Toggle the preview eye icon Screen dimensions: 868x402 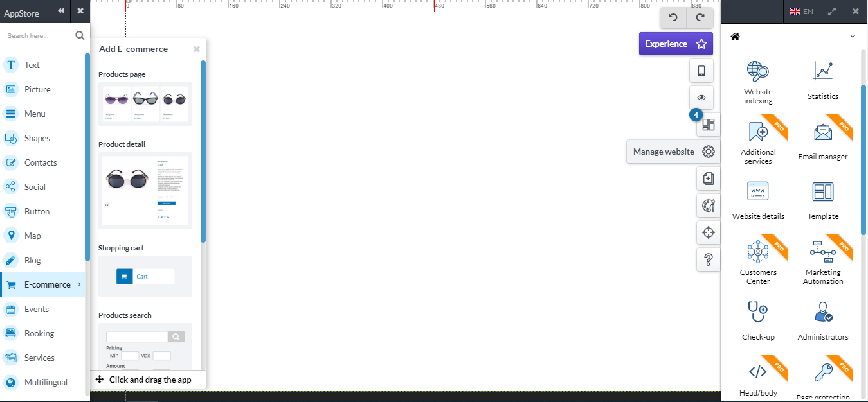tap(701, 98)
